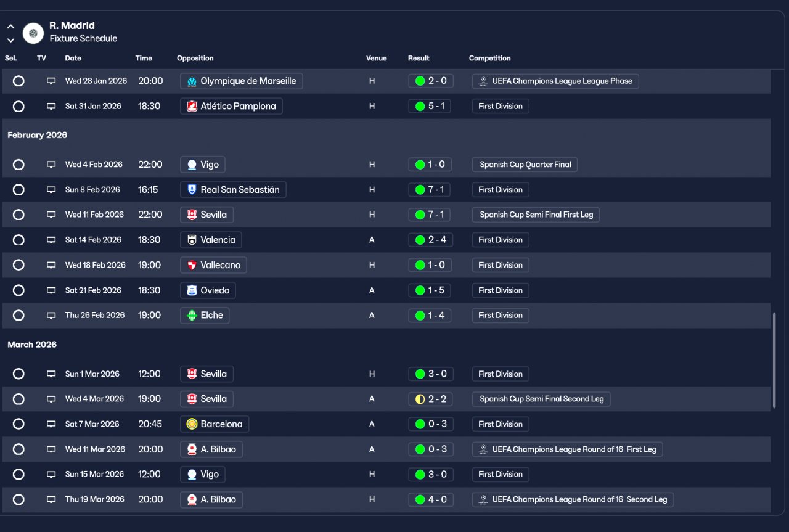Click the Elche club crest icon
The image size is (789, 532).
pos(192,315)
